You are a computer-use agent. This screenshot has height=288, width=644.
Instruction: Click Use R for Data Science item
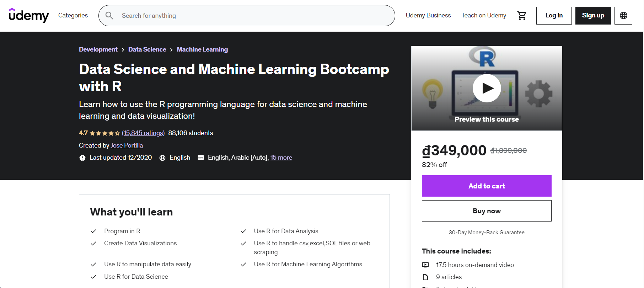136,277
